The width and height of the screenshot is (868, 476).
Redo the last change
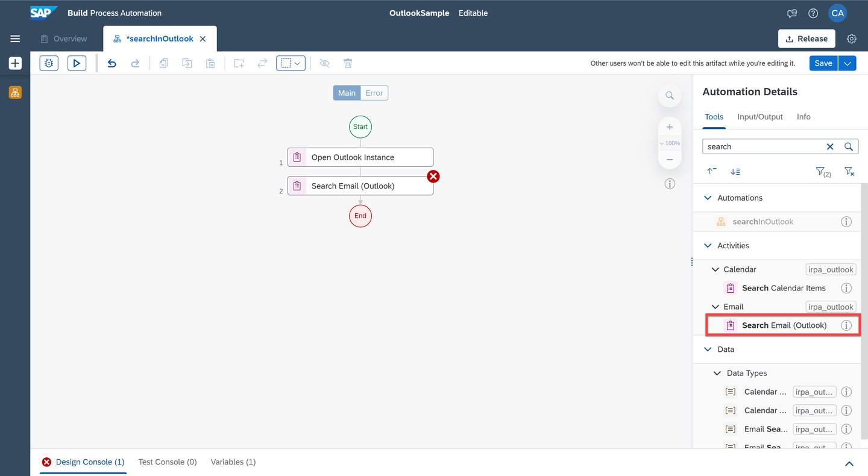tap(135, 63)
